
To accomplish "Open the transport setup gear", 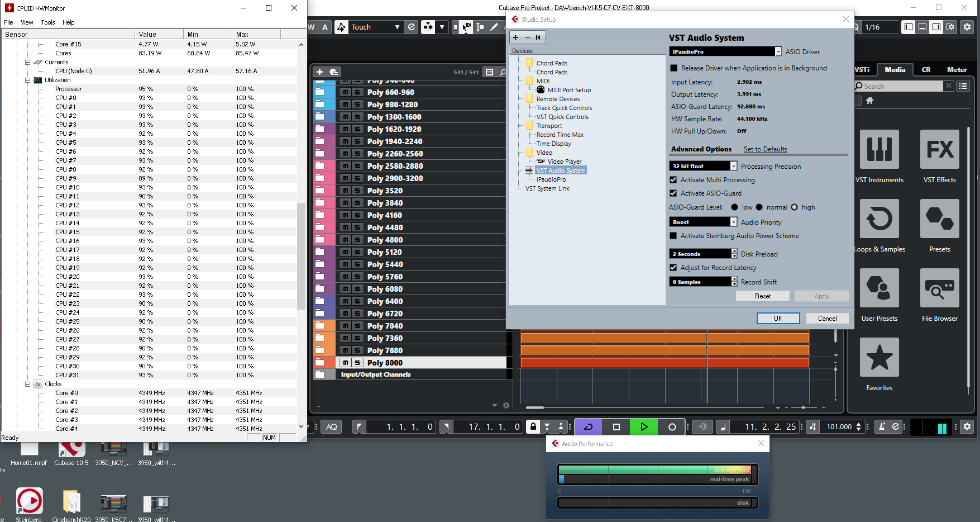I will coord(967,426).
